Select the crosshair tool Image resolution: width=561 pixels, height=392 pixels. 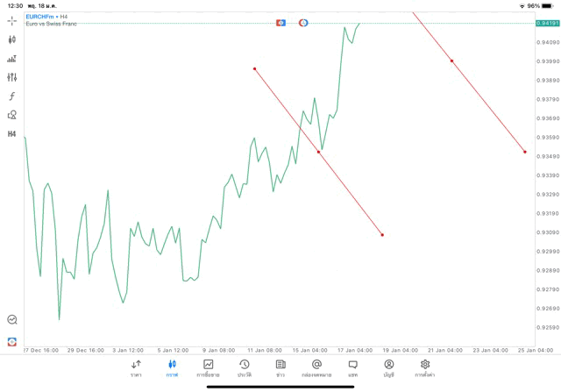12,20
